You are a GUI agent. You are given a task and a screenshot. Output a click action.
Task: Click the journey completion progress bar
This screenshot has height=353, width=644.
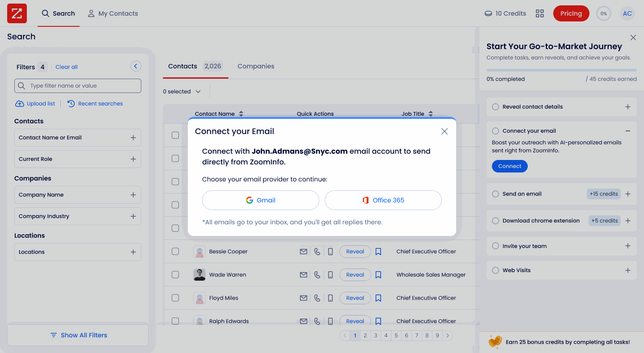point(562,70)
